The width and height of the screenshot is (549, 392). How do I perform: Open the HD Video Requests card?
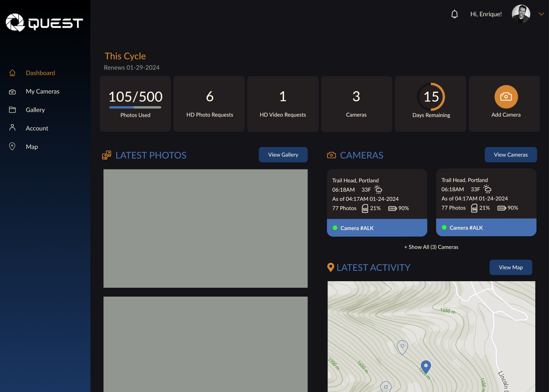(x=283, y=104)
